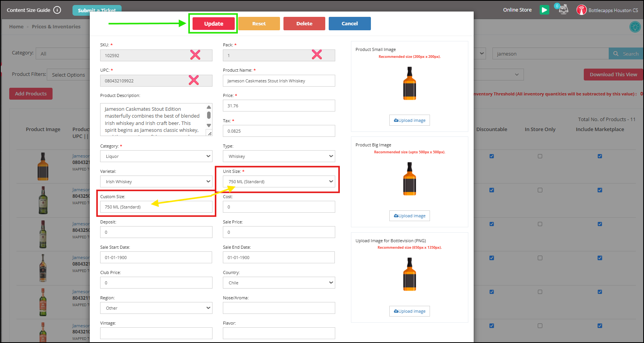644x343 pixels.
Task: Open the Category Liquor dropdown
Action: point(156,156)
